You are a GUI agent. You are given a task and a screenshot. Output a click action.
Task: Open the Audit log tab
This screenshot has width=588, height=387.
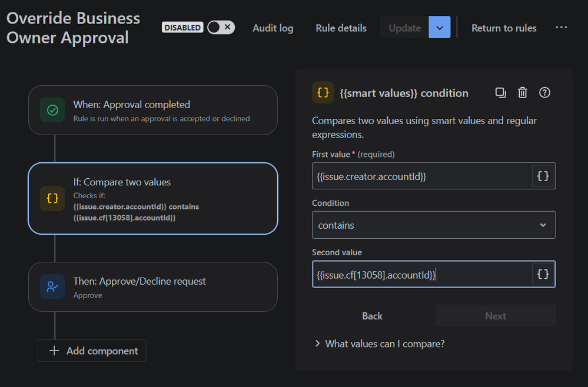pyautogui.click(x=273, y=28)
